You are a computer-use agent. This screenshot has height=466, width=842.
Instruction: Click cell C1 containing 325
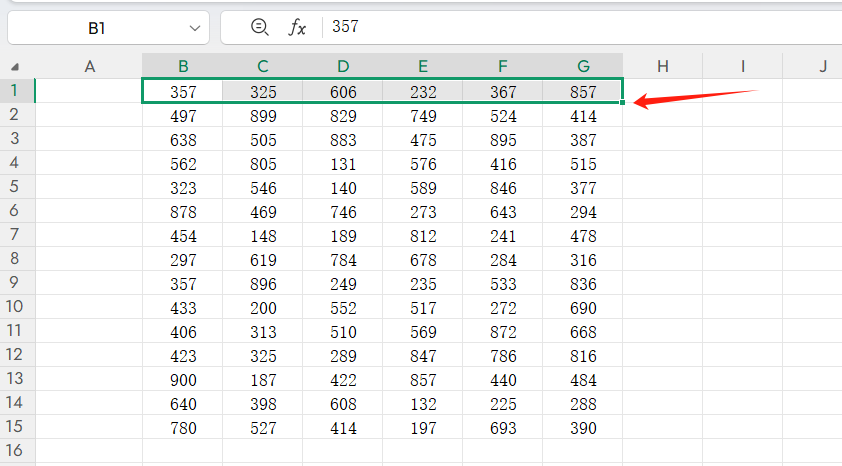263,91
